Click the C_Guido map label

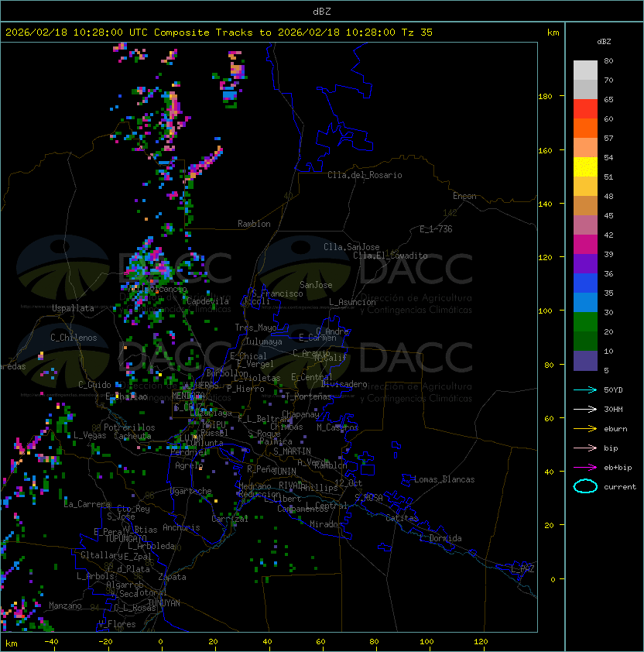(94, 385)
